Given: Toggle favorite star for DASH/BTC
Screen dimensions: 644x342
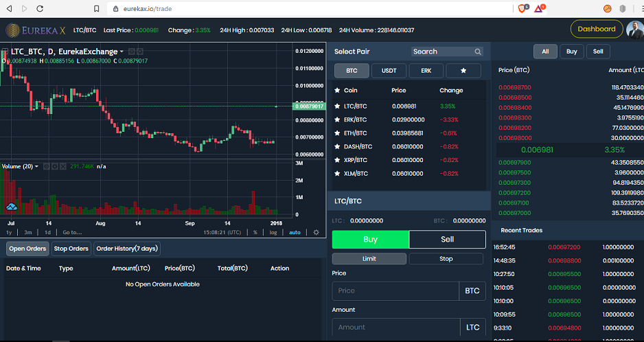Looking at the screenshot, I should click(x=337, y=147).
